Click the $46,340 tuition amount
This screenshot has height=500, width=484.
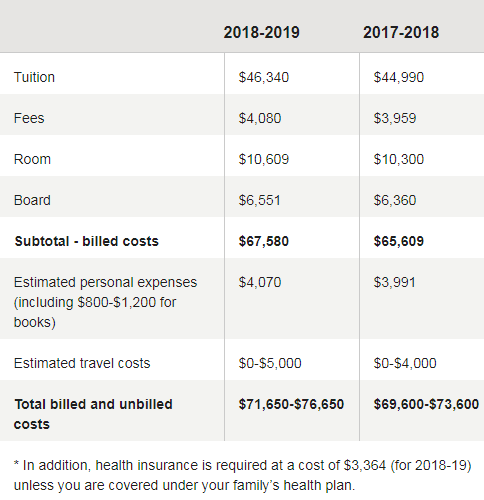point(264,77)
